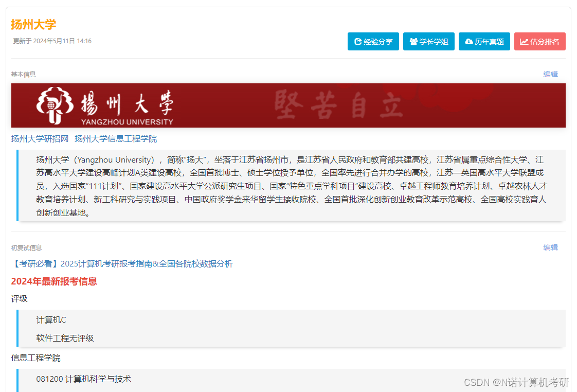Open 2025计算机考研报考指南 link
Viewport: 577px width, 392px height.
pyautogui.click(x=122, y=264)
